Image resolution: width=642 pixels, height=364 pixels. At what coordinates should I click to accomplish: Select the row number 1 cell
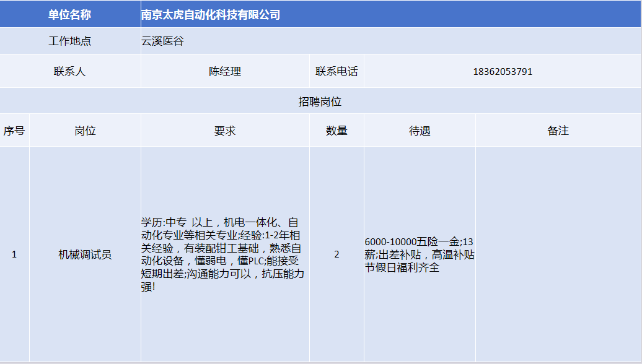tap(14, 254)
